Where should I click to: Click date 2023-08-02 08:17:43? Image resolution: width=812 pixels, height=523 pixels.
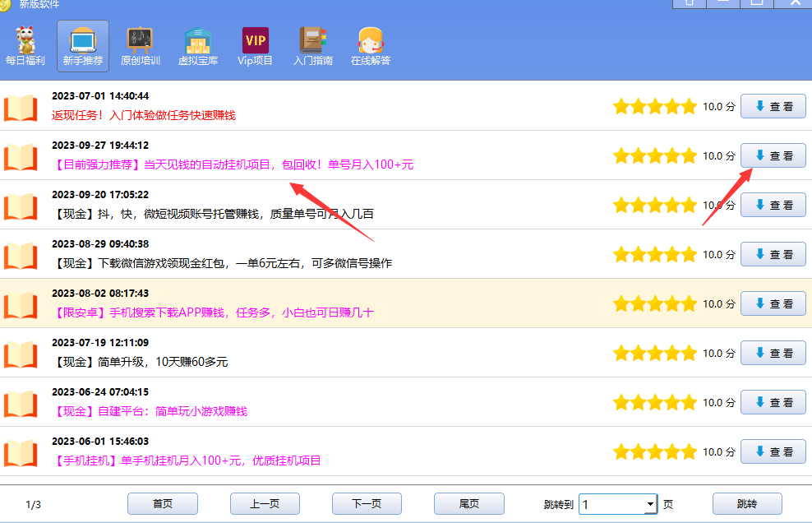[x=100, y=294]
